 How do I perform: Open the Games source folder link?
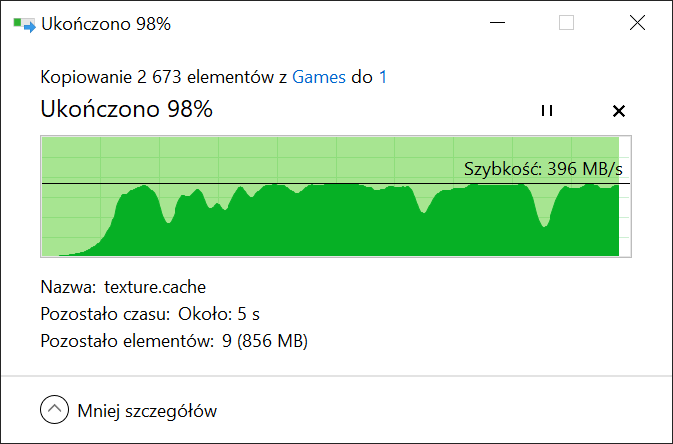[x=318, y=77]
